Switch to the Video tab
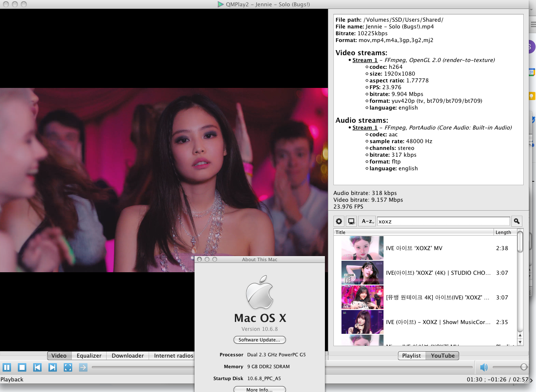Image resolution: width=536 pixels, height=392 pixels. tap(59, 356)
